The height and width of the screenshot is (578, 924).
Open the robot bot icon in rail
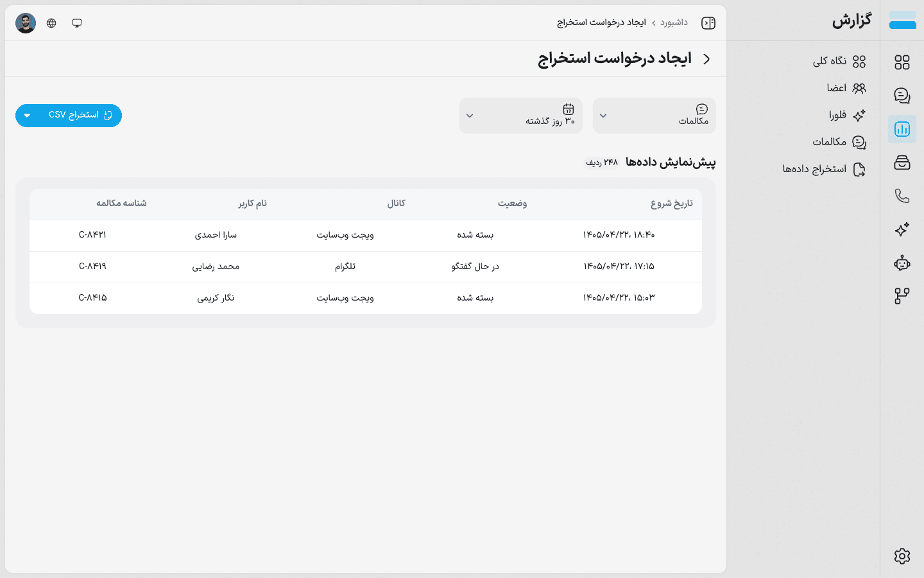click(x=902, y=263)
